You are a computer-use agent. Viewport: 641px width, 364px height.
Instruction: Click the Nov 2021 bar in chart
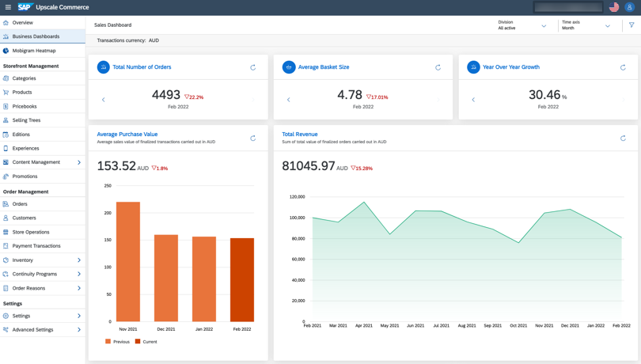click(x=128, y=262)
